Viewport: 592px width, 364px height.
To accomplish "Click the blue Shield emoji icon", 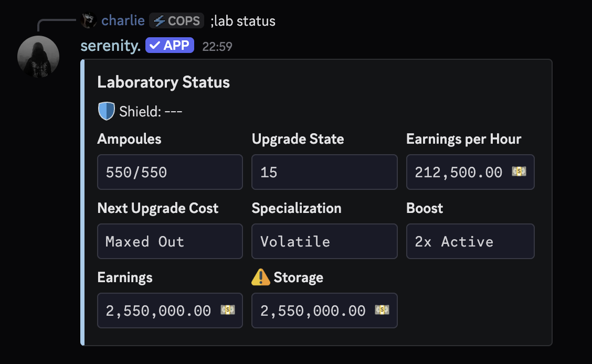I will coord(107,111).
